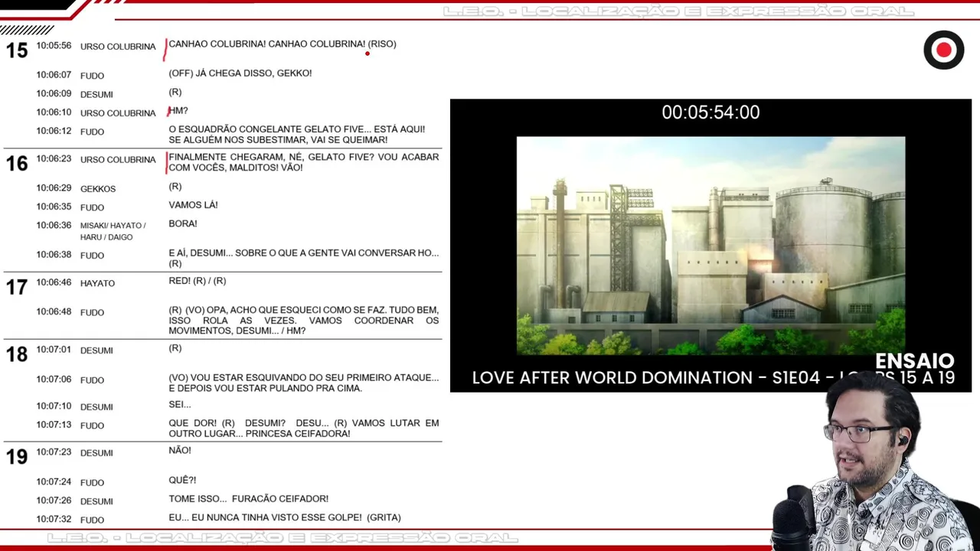The width and height of the screenshot is (980, 551).
Task: Click the line "SEI..."
Action: 180,405
